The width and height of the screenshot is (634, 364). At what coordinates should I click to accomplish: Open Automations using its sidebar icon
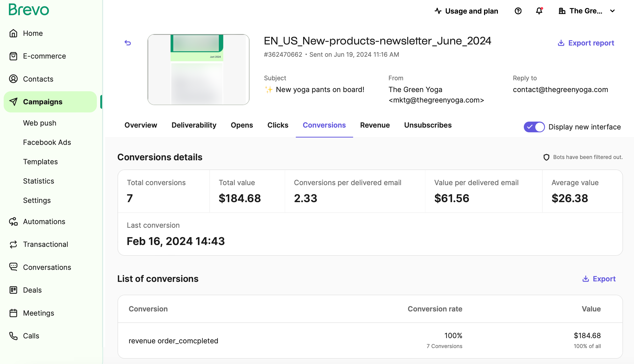point(14,221)
